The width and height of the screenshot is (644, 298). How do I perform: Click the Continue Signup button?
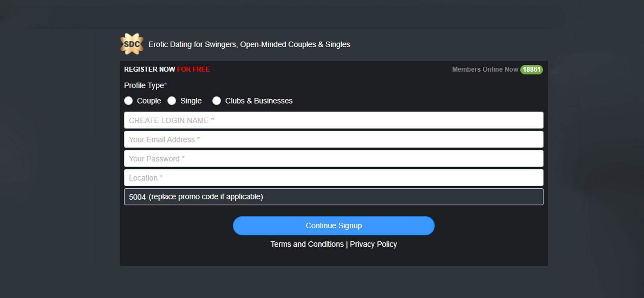[x=334, y=226]
